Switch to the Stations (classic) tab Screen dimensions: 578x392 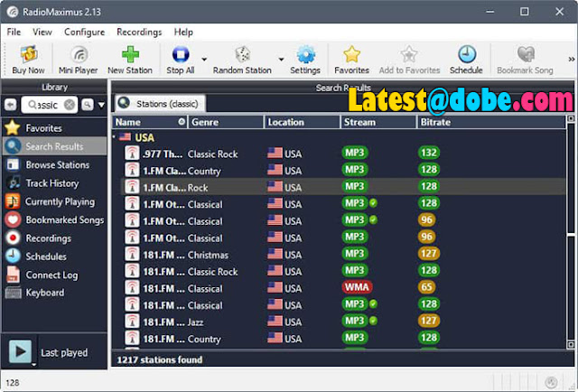pos(161,104)
